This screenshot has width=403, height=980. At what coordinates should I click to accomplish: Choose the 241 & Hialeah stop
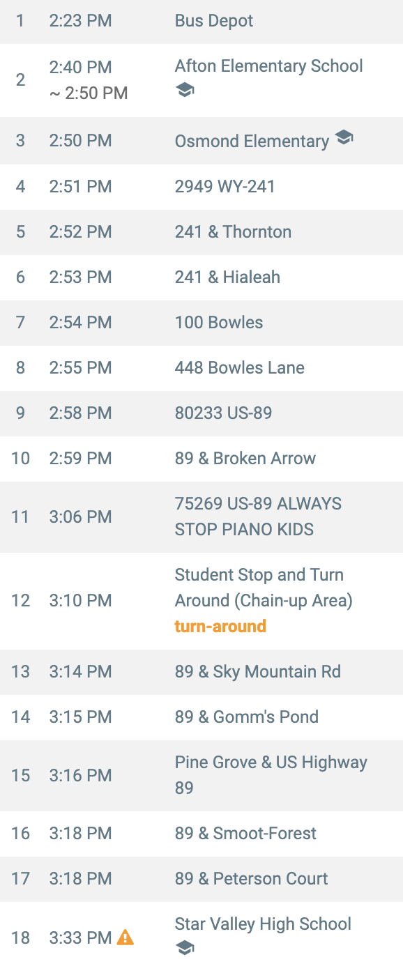[201, 277]
